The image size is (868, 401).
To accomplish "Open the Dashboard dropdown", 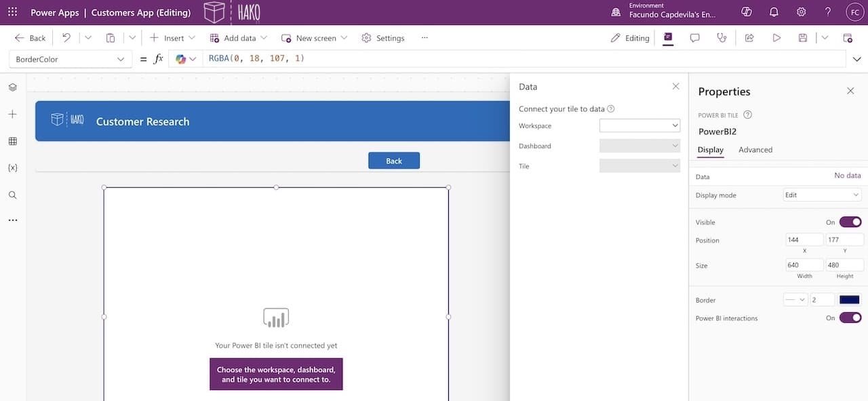I will pyautogui.click(x=638, y=145).
